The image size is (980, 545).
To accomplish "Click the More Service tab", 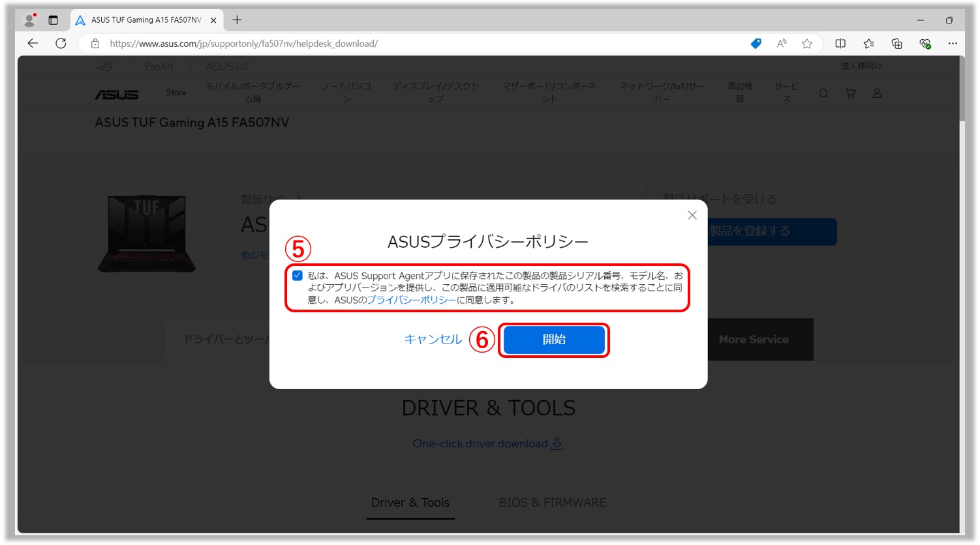I will pyautogui.click(x=754, y=340).
